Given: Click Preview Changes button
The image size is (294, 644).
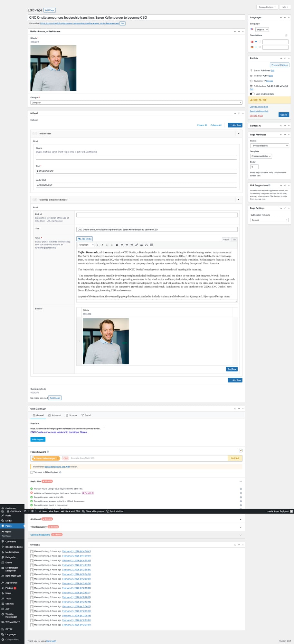Looking at the screenshot, I should pos(279,65).
